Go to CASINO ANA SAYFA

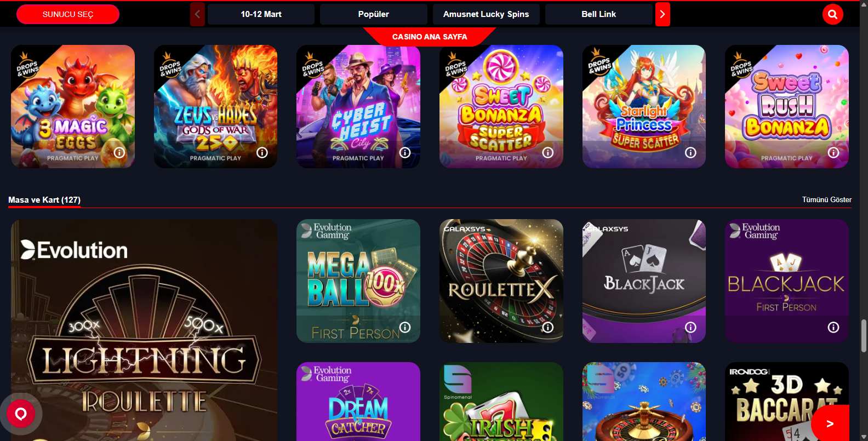[430, 37]
